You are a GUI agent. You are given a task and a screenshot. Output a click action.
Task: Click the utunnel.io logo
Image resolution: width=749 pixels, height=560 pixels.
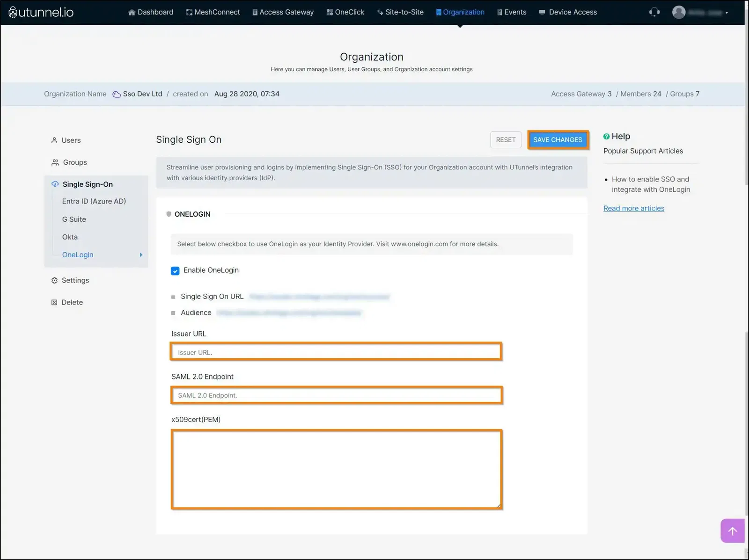tap(41, 12)
